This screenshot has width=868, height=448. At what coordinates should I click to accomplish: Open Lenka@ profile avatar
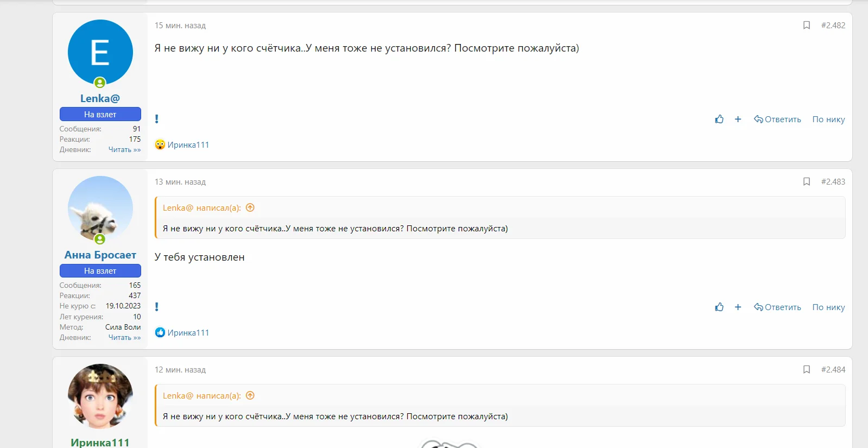[x=100, y=53]
